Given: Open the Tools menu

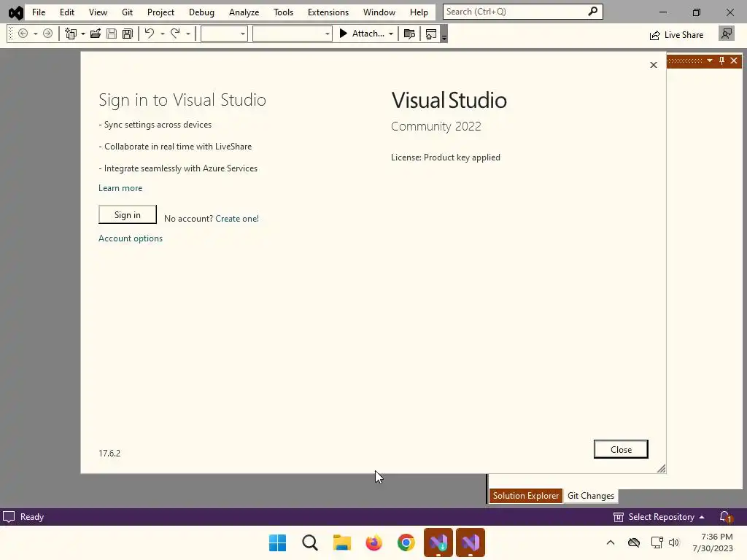Looking at the screenshot, I should coord(284,12).
